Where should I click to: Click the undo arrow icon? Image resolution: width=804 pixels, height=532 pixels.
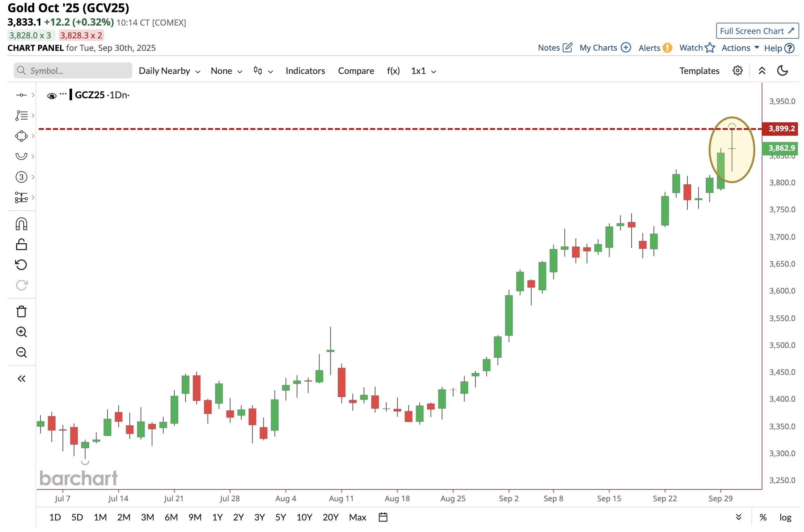[x=21, y=265]
